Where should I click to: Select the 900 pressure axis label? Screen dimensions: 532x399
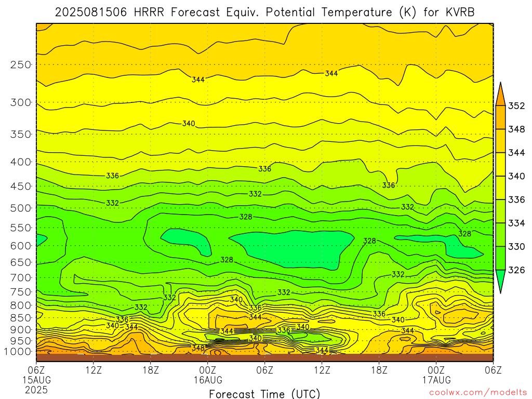[21, 329]
